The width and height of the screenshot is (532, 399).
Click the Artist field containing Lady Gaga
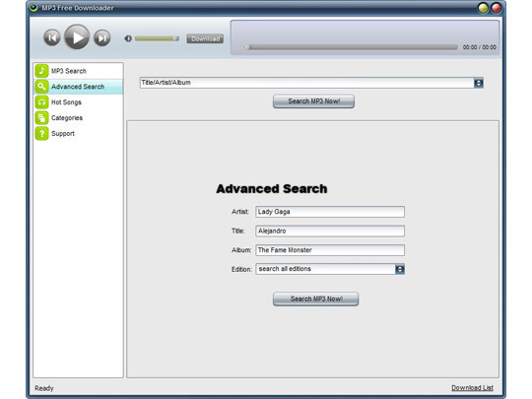(x=330, y=212)
